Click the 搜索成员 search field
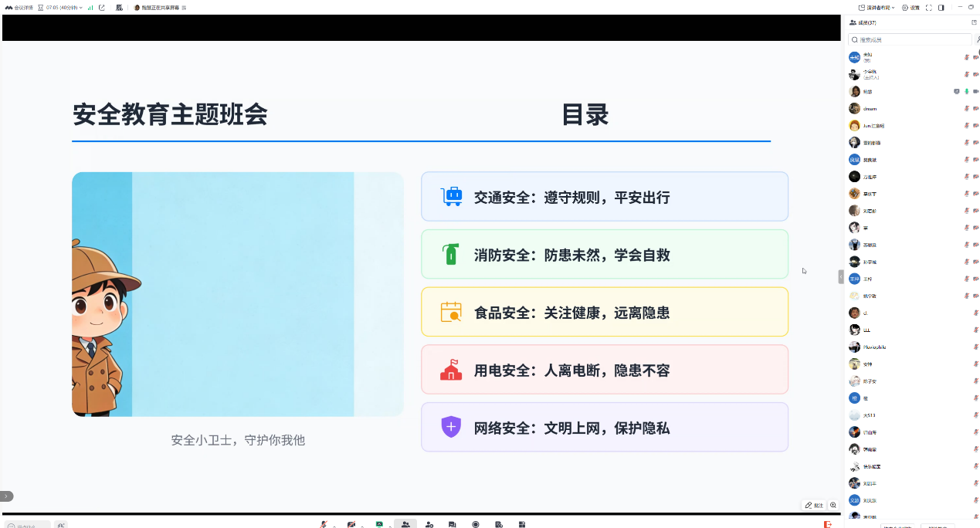980x528 pixels. pyautogui.click(x=910, y=39)
